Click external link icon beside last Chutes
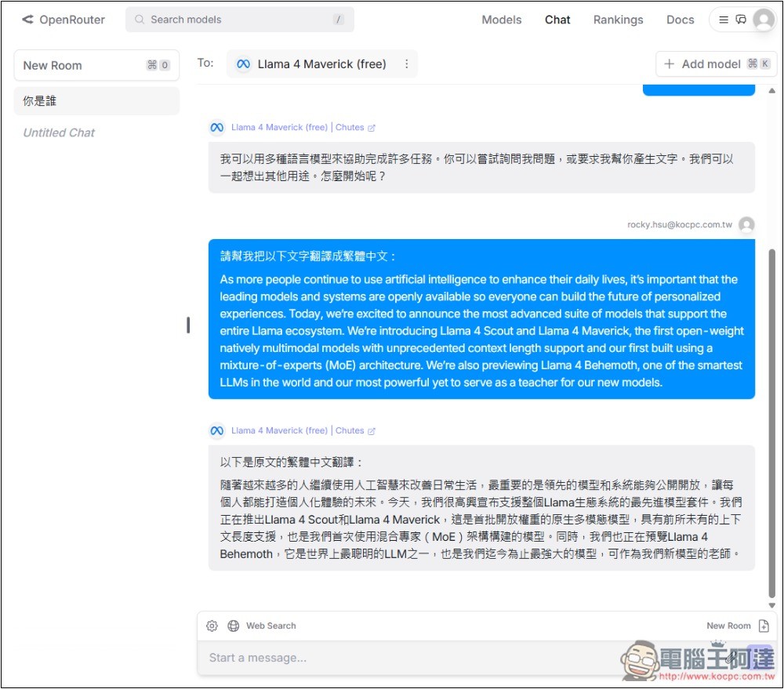 (371, 431)
